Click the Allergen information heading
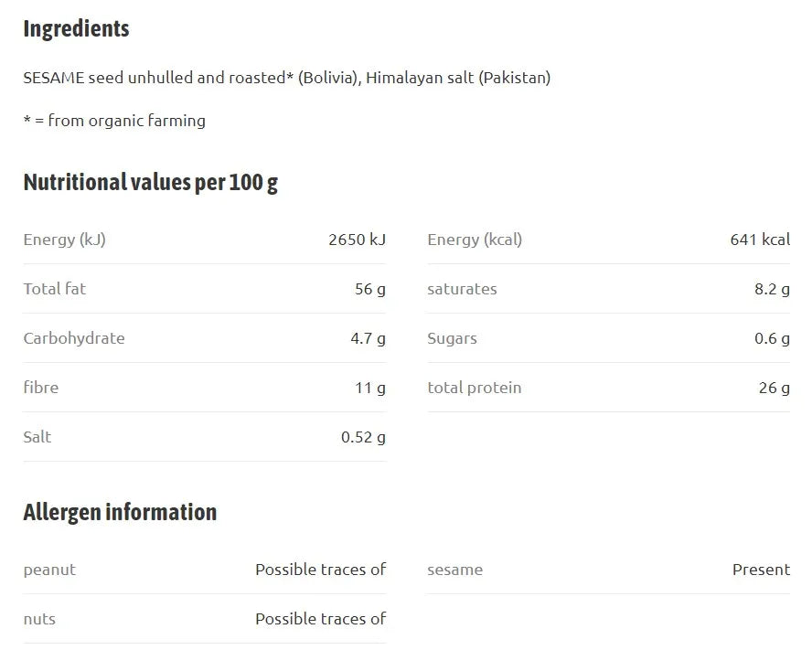This screenshot has height=650, width=812. tap(120, 512)
